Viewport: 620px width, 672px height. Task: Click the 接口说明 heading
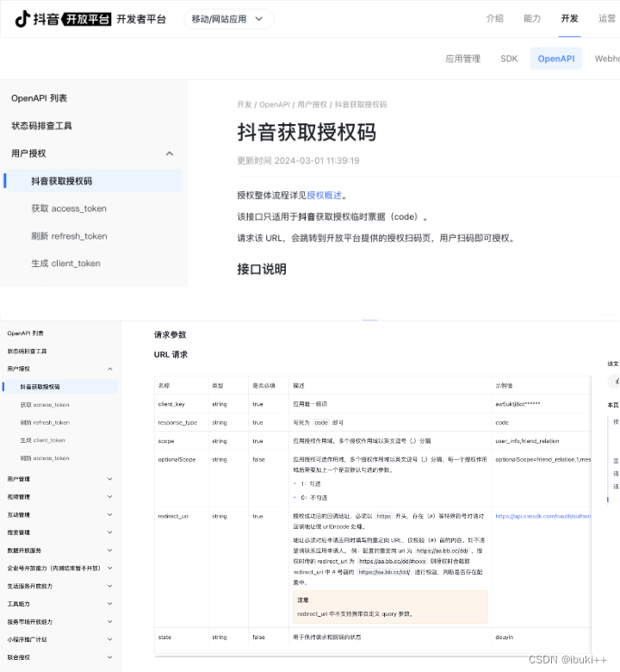[262, 269]
